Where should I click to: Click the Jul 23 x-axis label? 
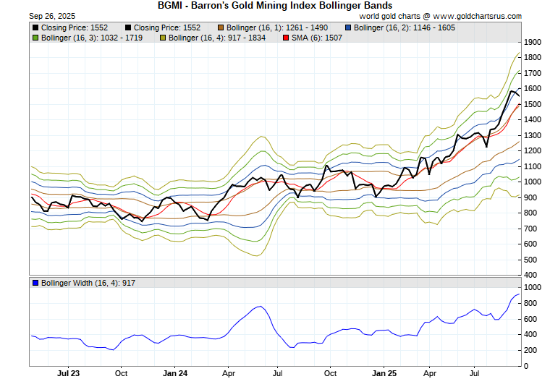(67, 374)
